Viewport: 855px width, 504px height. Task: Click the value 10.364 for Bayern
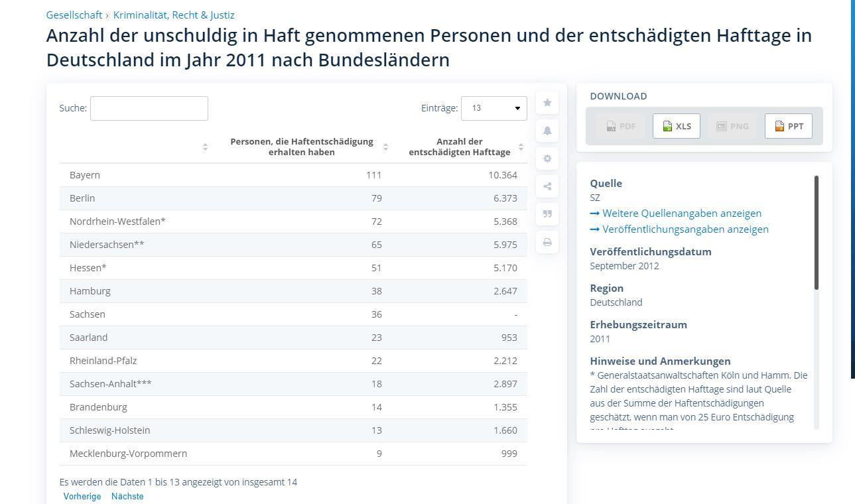click(x=503, y=175)
